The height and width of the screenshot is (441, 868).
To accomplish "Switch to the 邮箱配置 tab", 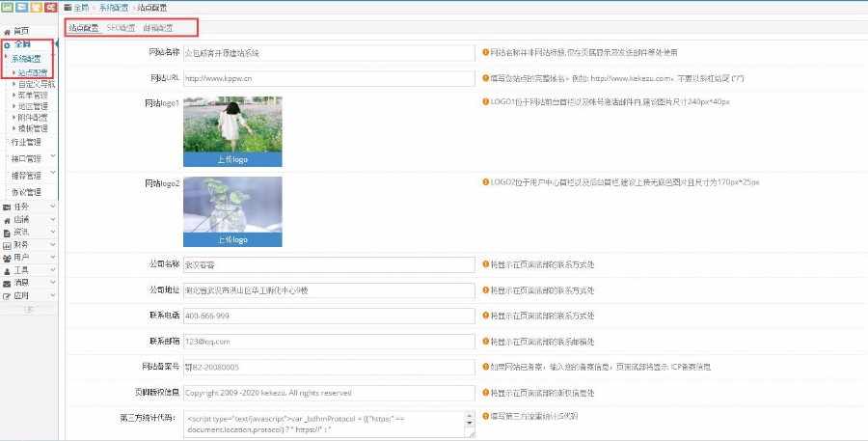I will [x=158, y=28].
